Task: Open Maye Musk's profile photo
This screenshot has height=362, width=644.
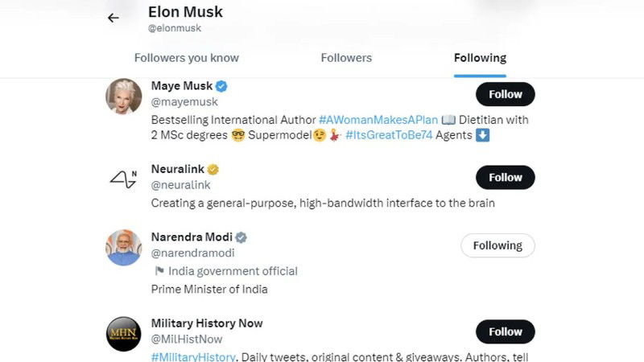Action: [124, 96]
